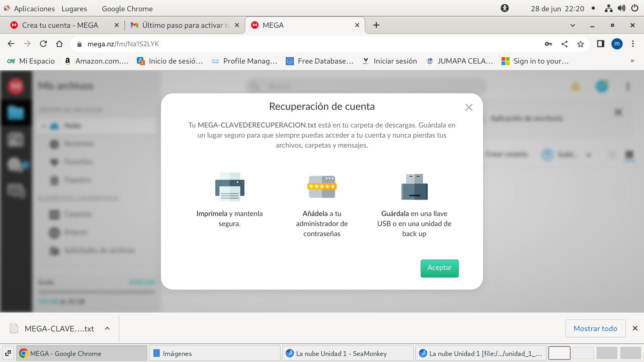
Task: Bookmark this page with the star icon
Action: pos(580,44)
